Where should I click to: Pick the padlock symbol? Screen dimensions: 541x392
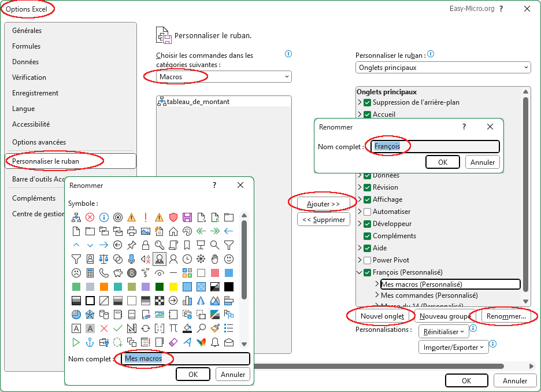click(145, 245)
